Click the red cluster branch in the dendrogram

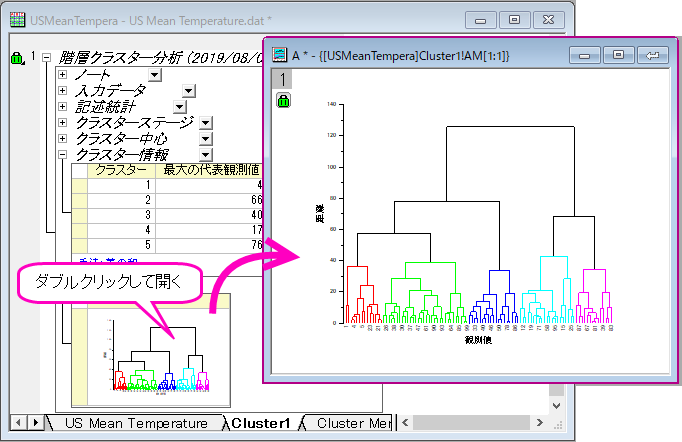coord(362,295)
